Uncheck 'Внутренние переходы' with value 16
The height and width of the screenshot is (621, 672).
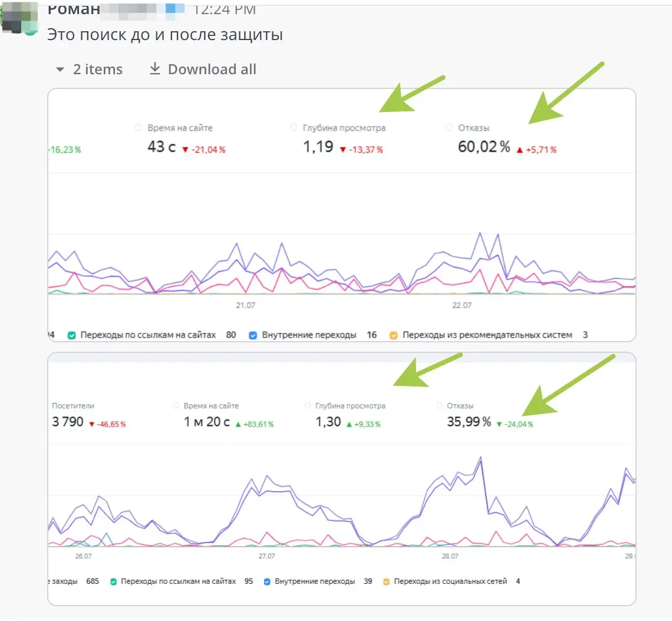coord(253,335)
